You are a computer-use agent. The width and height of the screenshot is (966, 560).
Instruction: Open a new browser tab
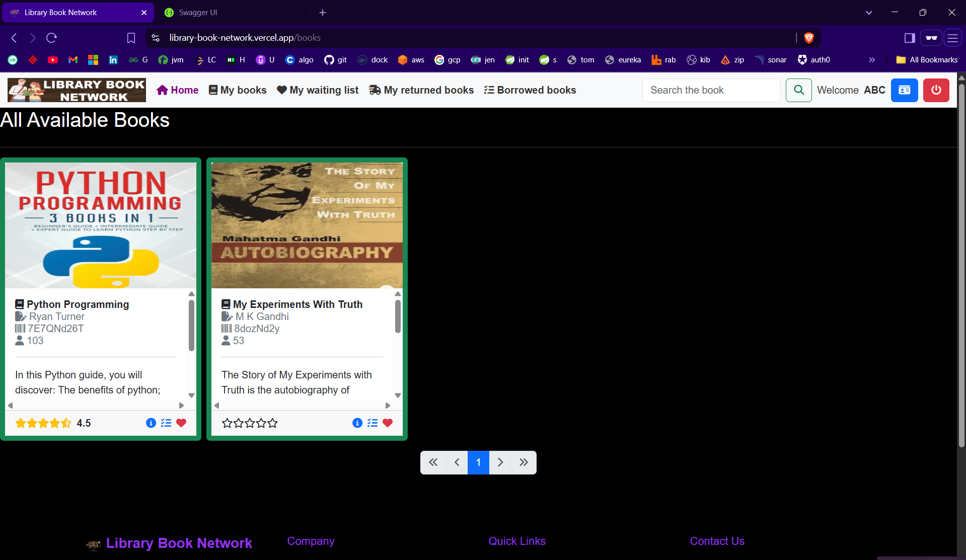323,13
